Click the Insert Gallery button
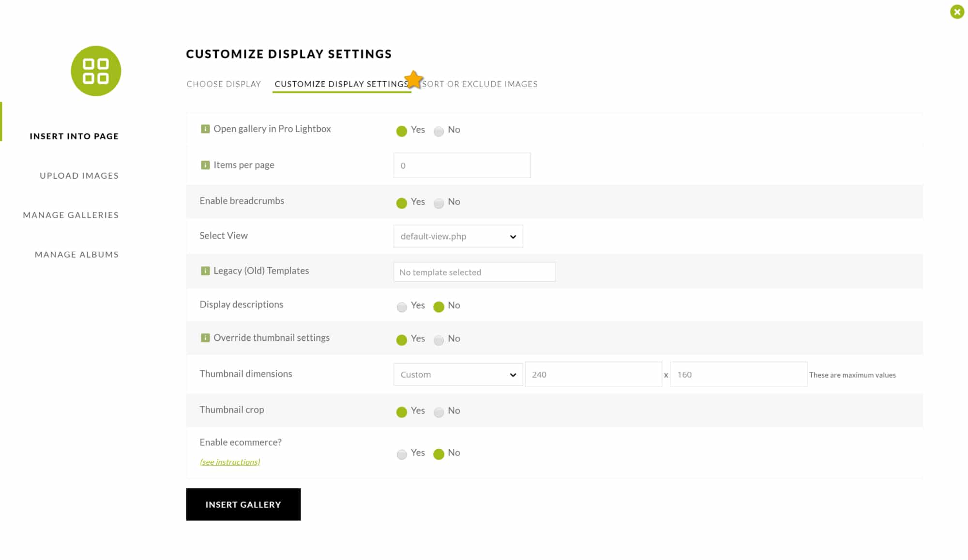The width and height of the screenshot is (968, 560). pyautogui.click(x=243, y=504)
